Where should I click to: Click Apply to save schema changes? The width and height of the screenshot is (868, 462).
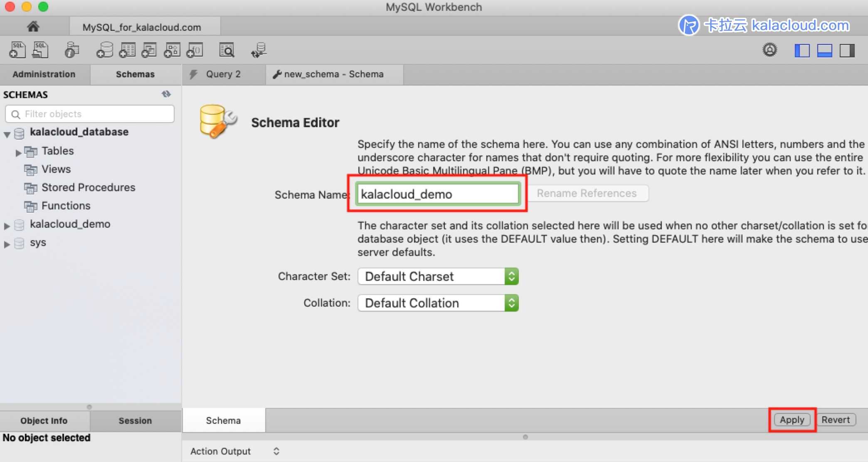(x=793, y=420)
